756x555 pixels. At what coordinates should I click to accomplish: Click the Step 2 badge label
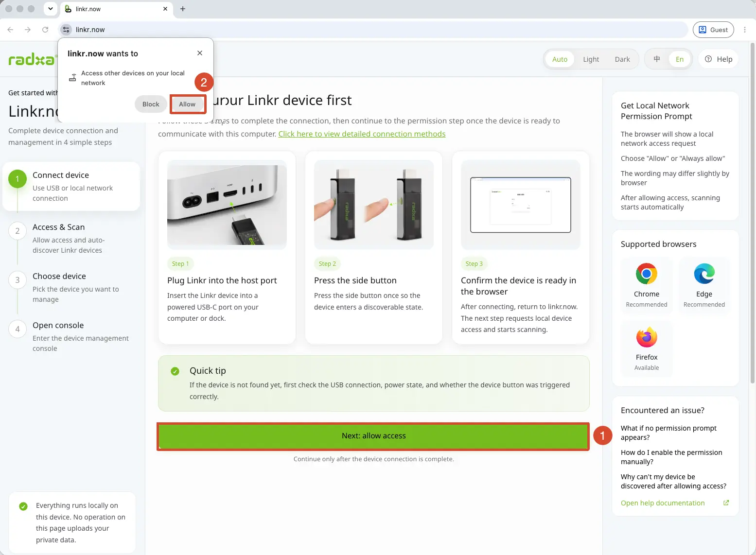[x=327, y=263]
